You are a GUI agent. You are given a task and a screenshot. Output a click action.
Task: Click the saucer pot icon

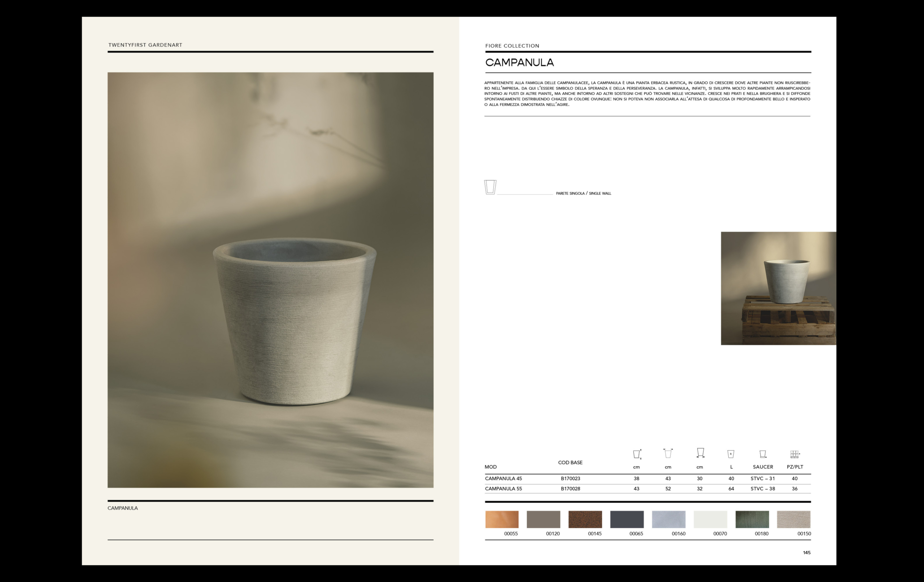[x=763, y=454]
